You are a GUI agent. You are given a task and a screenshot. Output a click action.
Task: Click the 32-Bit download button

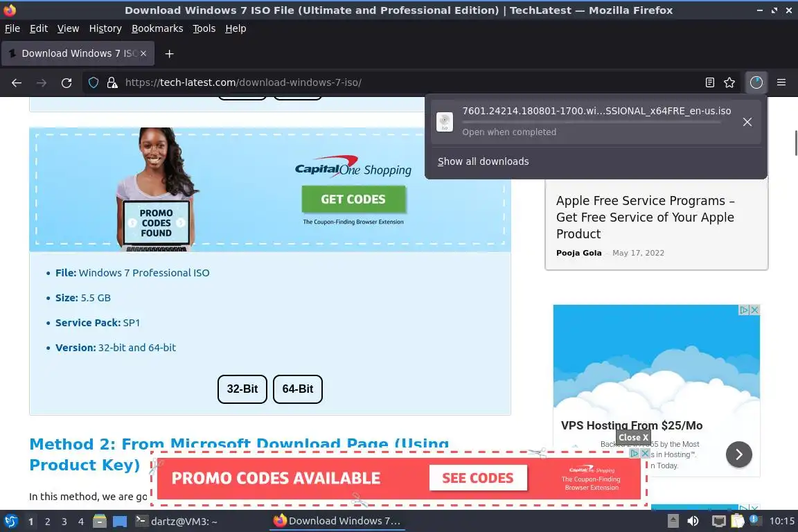(x=242, y=389)
